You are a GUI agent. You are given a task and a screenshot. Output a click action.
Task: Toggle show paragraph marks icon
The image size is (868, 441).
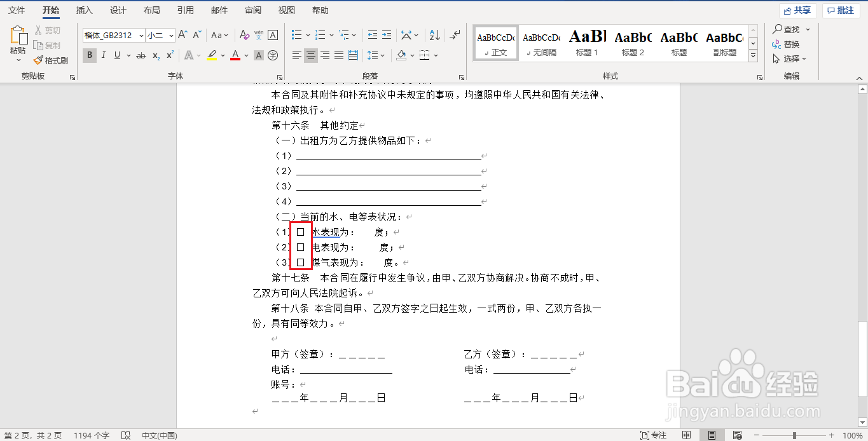click(x=455, y=35)
